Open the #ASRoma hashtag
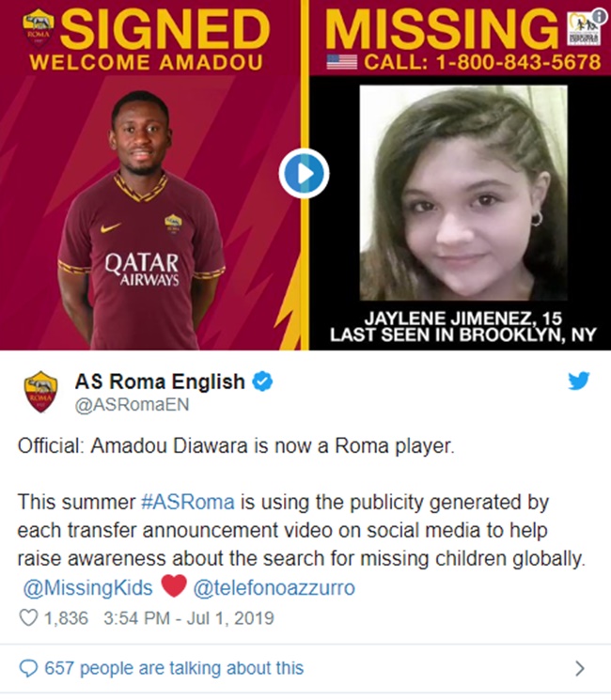Screen dimensions: 611x700 (x=188, y=502)
